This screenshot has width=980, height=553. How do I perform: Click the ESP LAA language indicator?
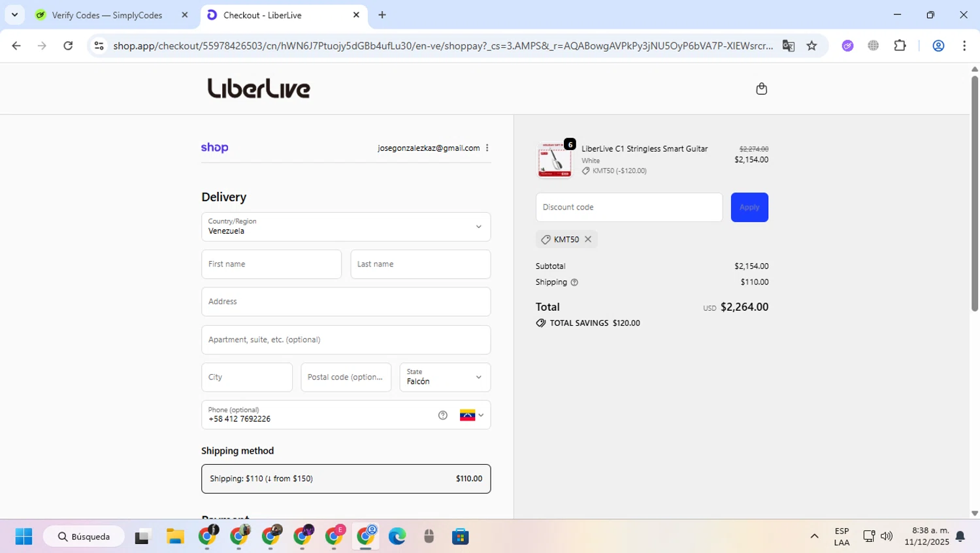tap(841, 537)
